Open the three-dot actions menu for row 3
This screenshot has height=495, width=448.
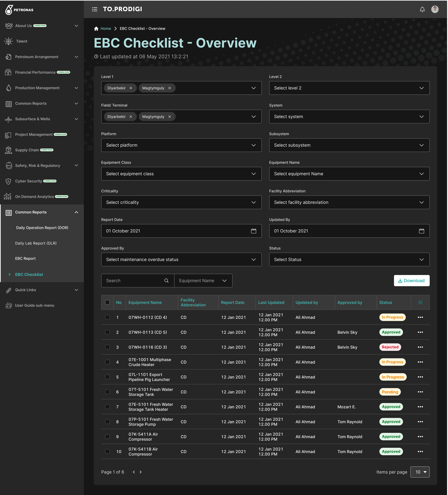(x=420, y=347)
